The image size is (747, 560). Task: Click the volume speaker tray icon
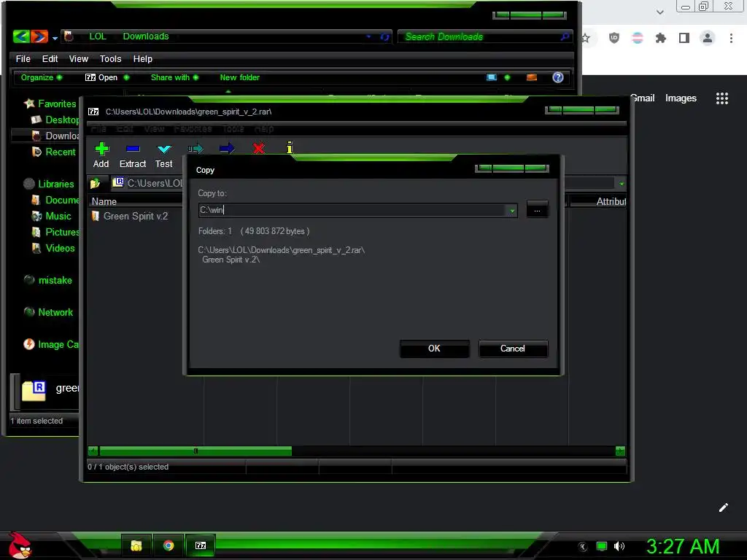click(x=619, y=546)
